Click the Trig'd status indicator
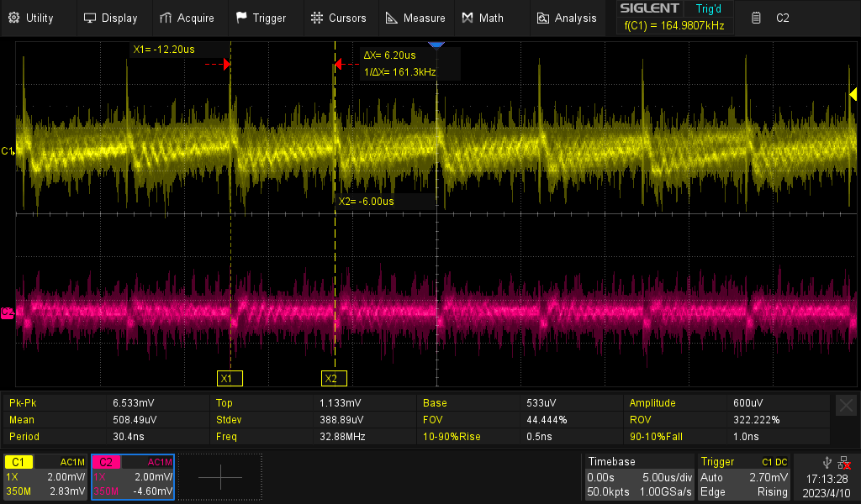Screen dimensions: 861x504 click(x=708, y=8)
